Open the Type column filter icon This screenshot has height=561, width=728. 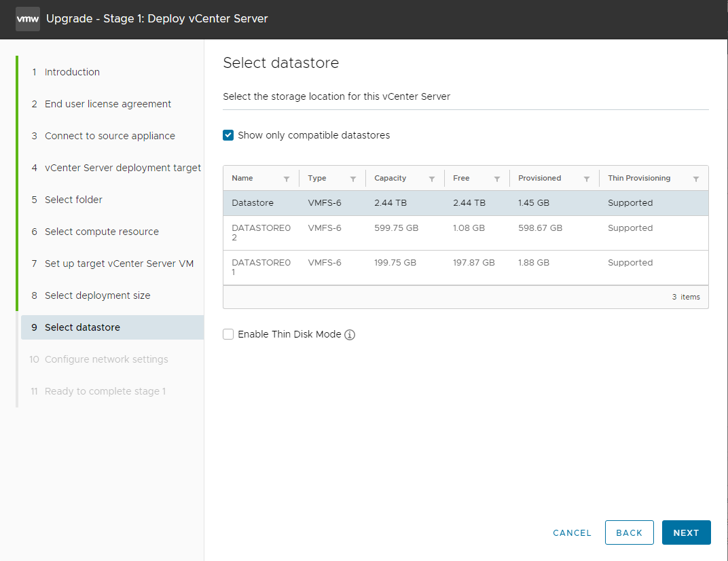353,179
